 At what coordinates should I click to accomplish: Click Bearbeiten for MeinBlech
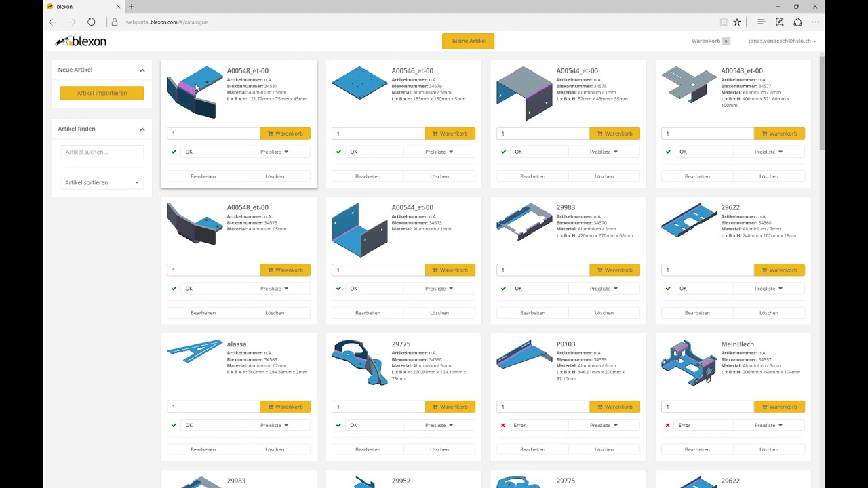pos(697,449)
